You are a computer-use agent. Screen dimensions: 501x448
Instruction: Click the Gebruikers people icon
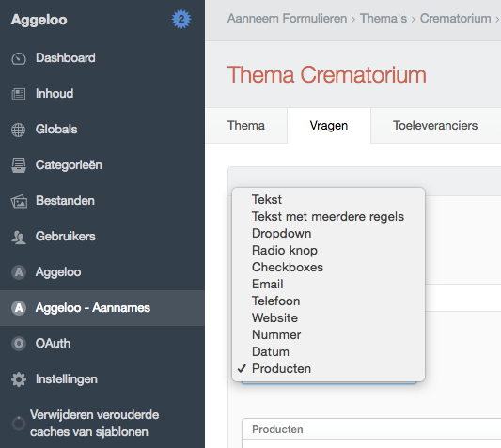click(x=19, y=238)
